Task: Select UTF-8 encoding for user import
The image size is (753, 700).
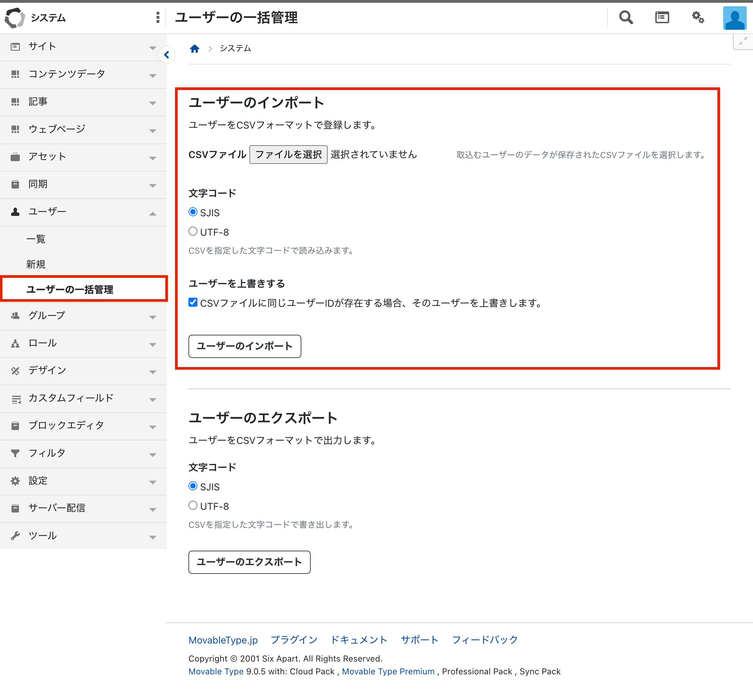Action: (x=193, y=231)
